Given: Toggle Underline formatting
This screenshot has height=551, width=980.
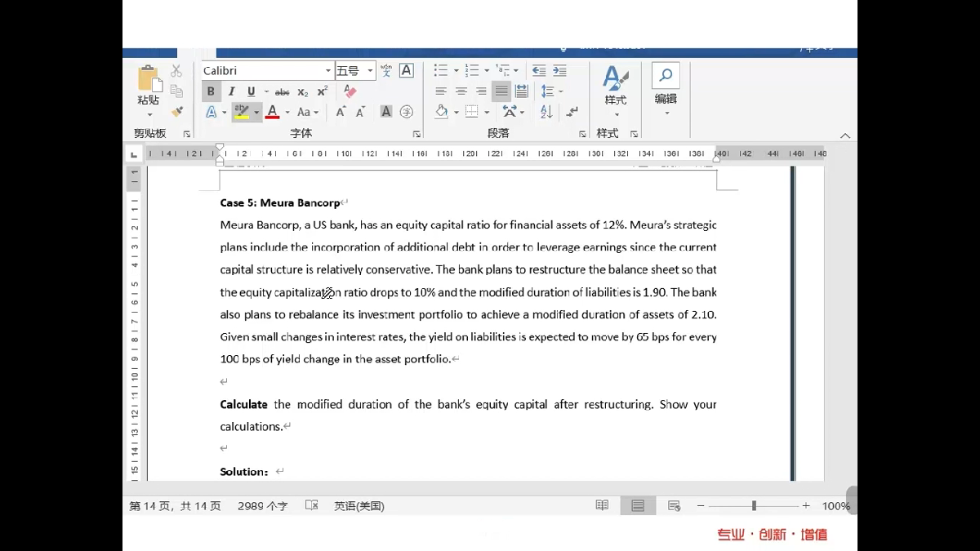Looking at the screenshot, I should pos(251,91).
